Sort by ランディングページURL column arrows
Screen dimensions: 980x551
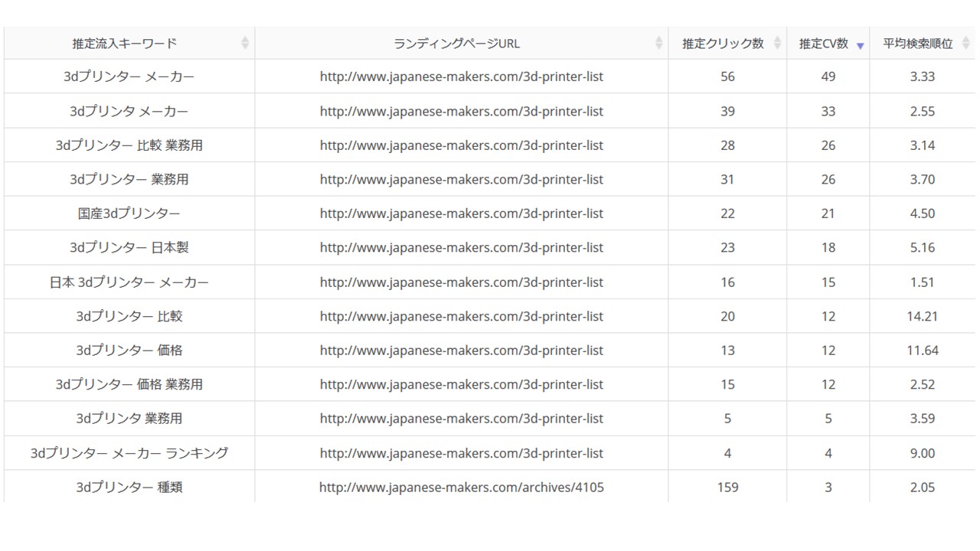(x=658, y=44)
